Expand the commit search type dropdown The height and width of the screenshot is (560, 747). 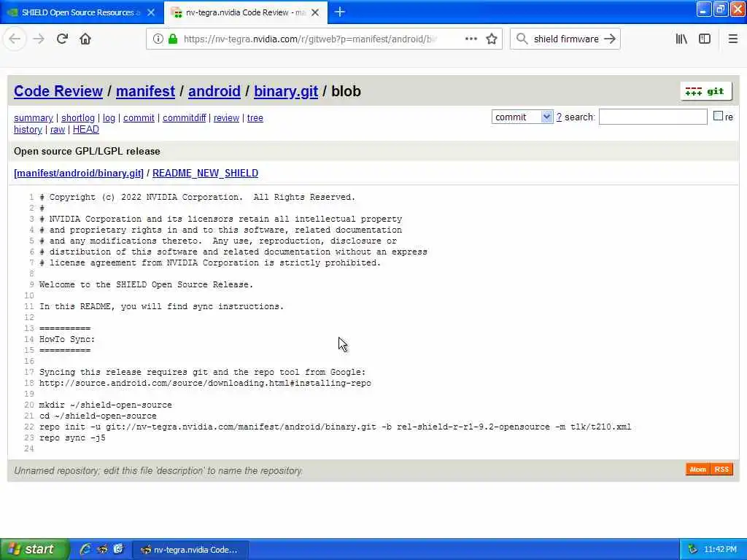coord(522,117)
